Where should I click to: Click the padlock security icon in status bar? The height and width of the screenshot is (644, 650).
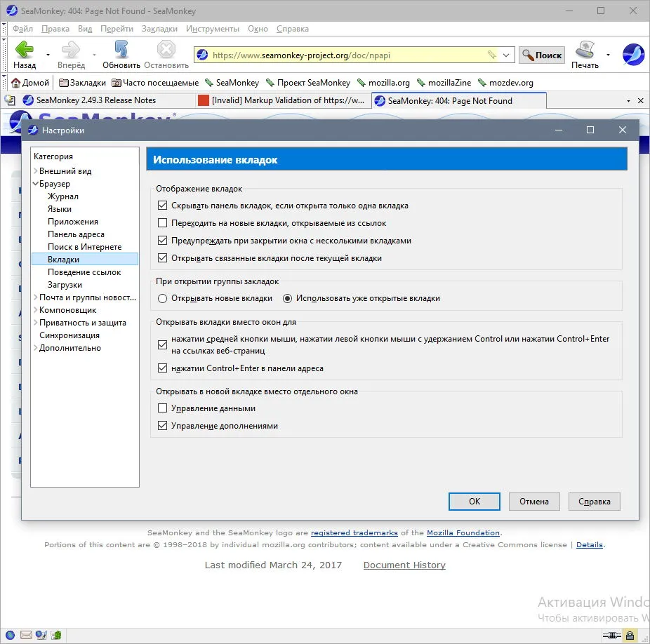[630, 635]
